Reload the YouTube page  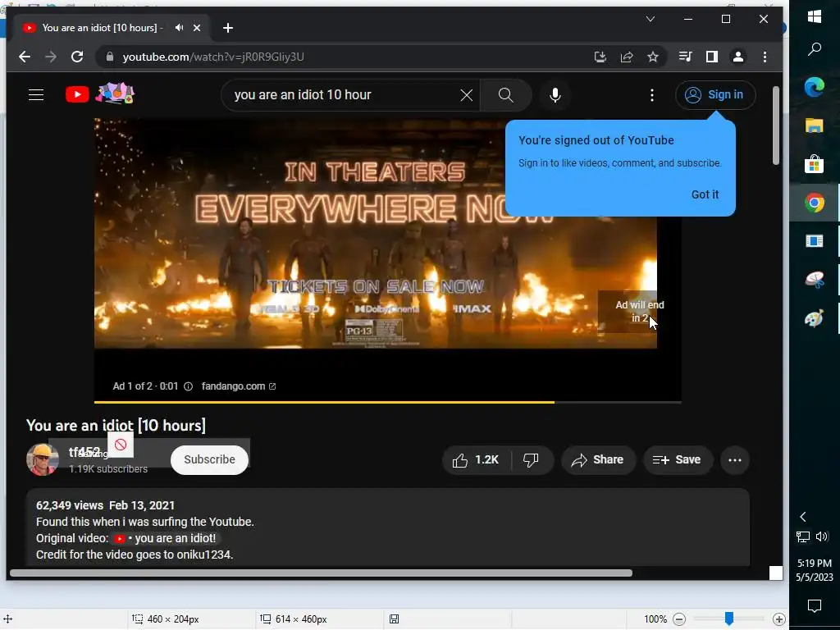click(x=77, y=57)
